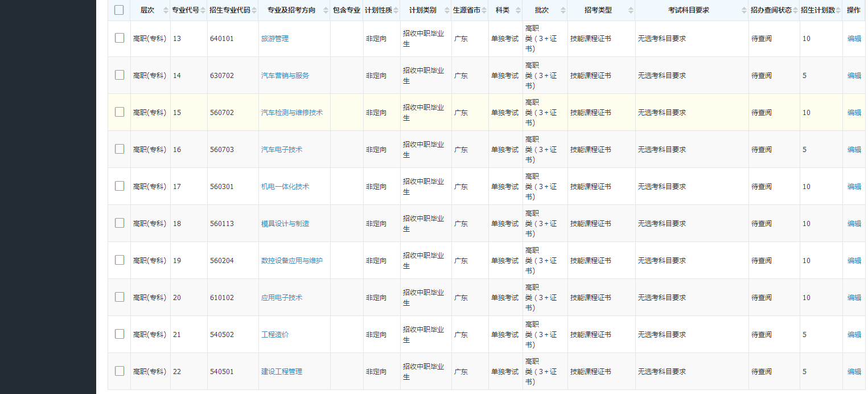Sort by the 招办查阅状态 column arrow icon

[x=796, y=10]
